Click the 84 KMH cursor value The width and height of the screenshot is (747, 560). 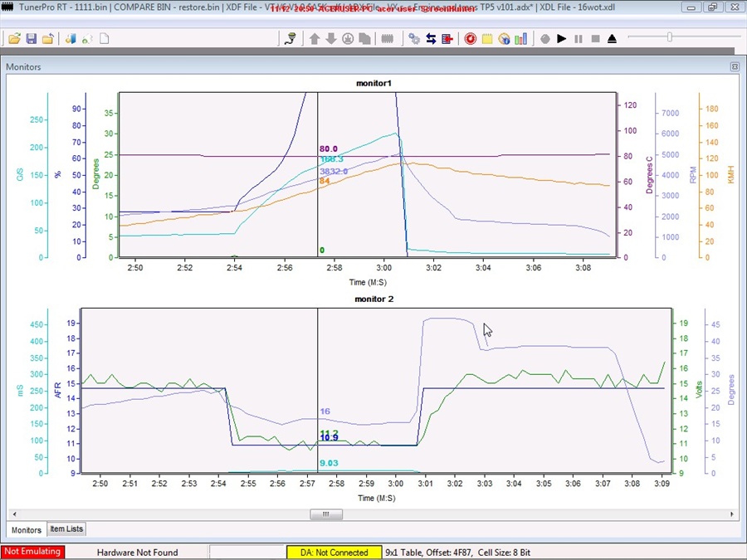tap(325, 181)
